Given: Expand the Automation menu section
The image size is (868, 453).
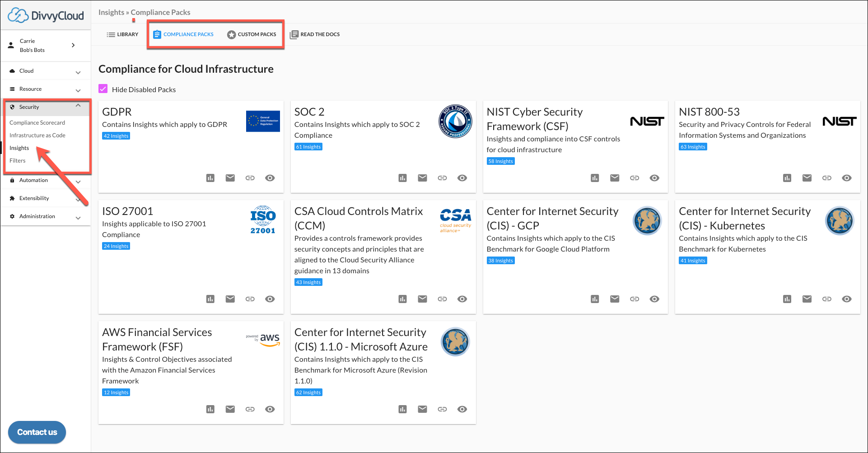Looking at the screenshot, I should 46,180.
